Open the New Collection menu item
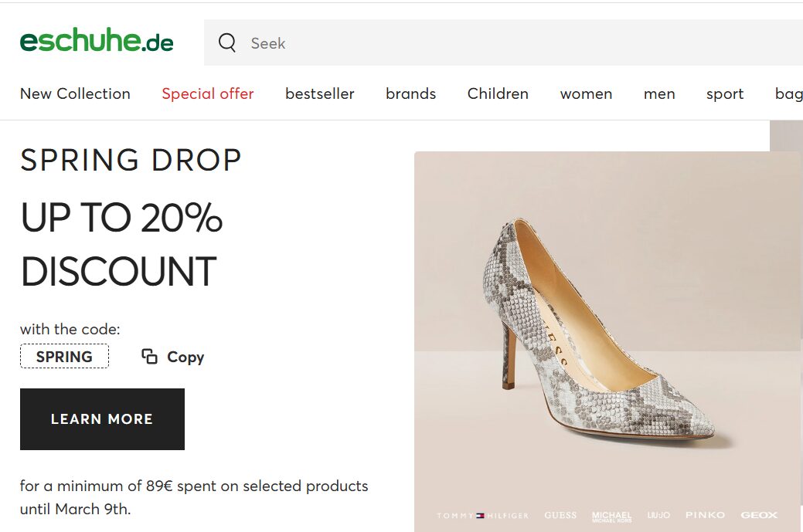The image size is (803, 532). point(75,94)
